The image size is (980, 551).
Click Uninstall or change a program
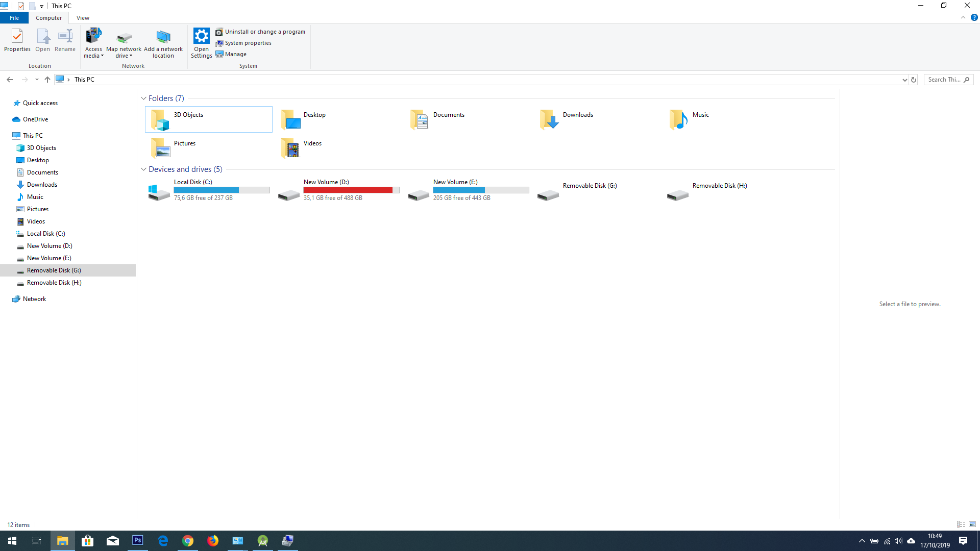click(264, 32)
